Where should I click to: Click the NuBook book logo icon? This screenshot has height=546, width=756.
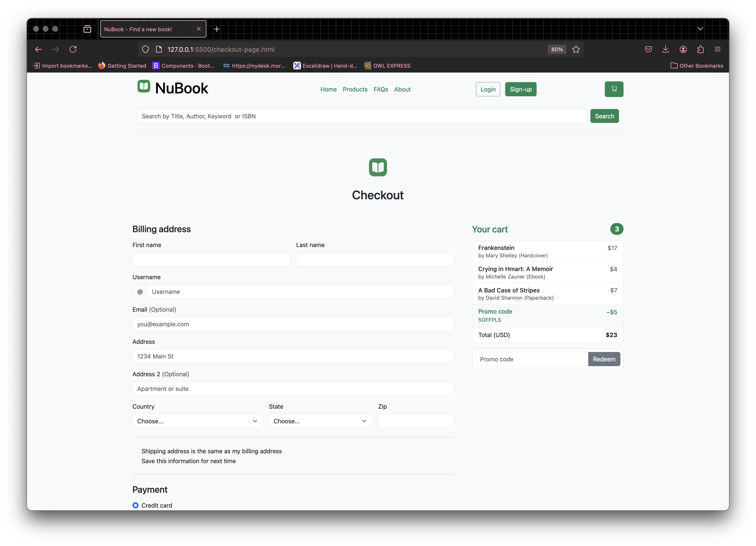point(144,86)
